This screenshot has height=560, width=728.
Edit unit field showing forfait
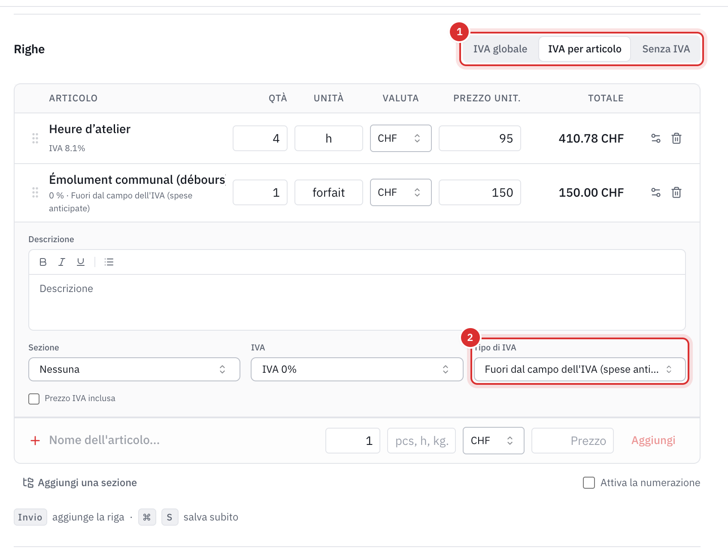click(x=329, y=192)
